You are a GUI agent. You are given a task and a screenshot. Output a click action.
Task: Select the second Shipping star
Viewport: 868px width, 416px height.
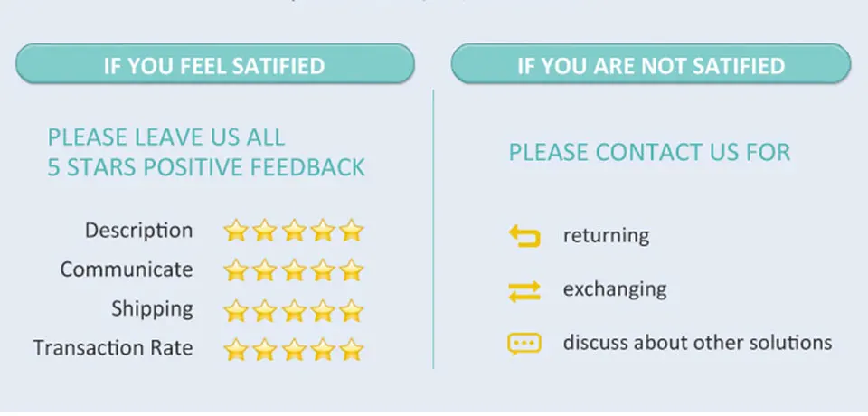tap(265, 310)
